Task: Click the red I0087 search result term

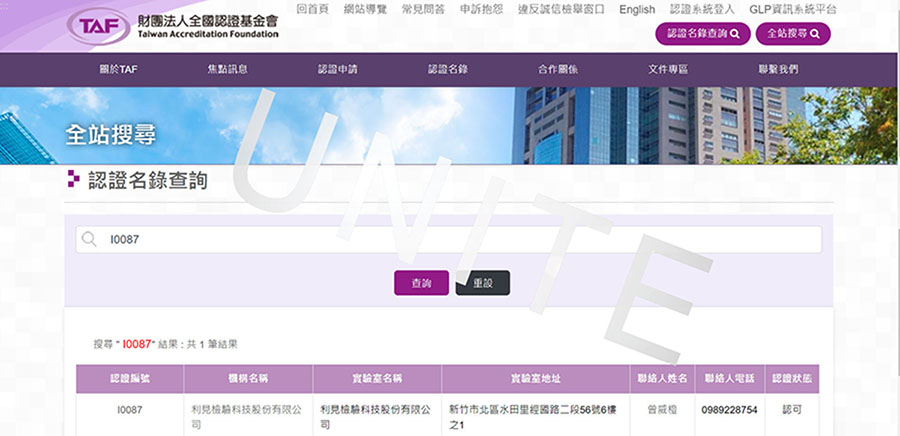Action: (x=137, y=344)
